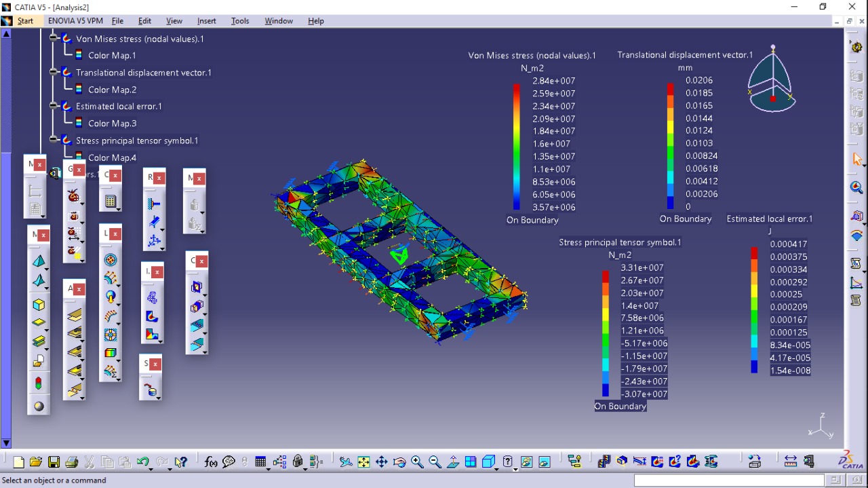Image resolution: width=868 pixels, height=488 pixels.
Task: Open the formula f(x) tool
Action: click(211, 462)
